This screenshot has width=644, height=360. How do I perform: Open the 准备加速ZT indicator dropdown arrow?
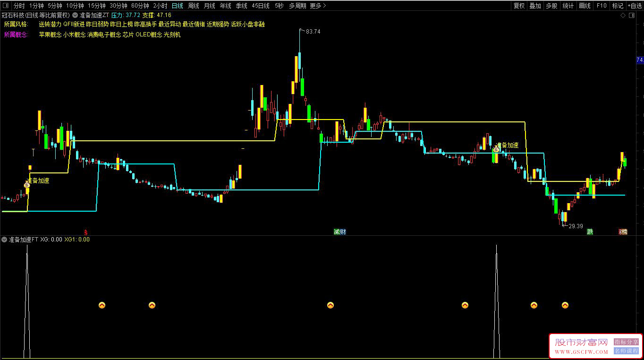[75, 15]
